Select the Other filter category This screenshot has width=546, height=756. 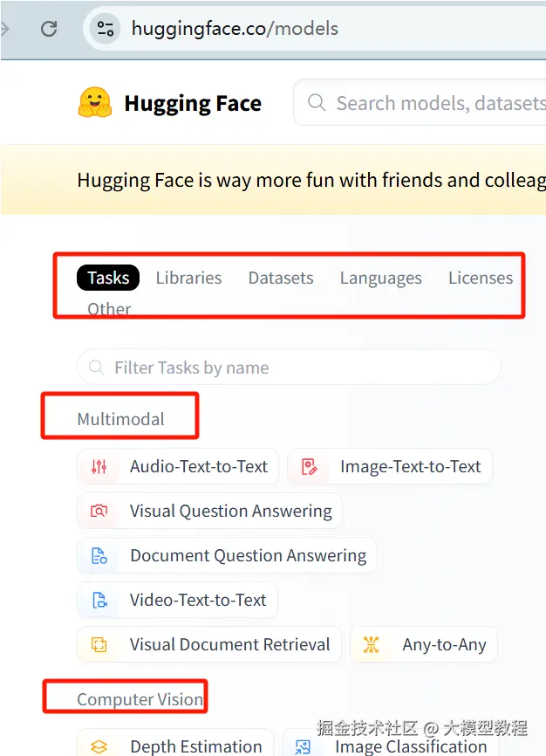pos(108,309)
